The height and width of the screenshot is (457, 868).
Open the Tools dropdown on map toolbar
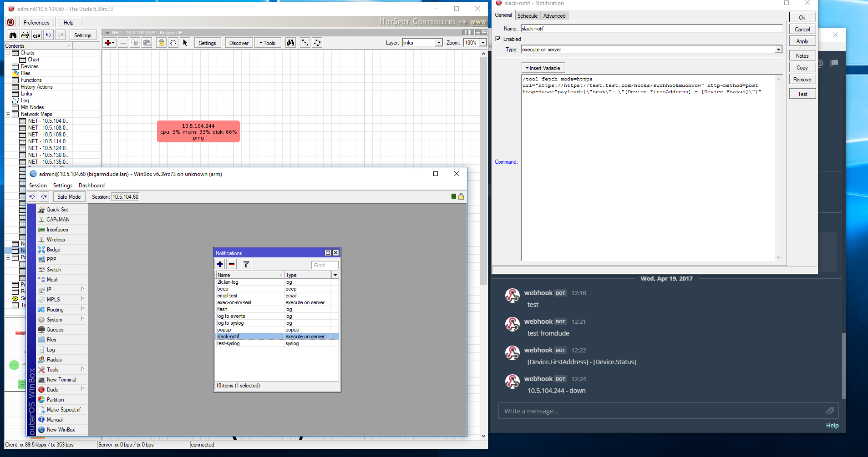pyautogui.click(x=267, y=43)
